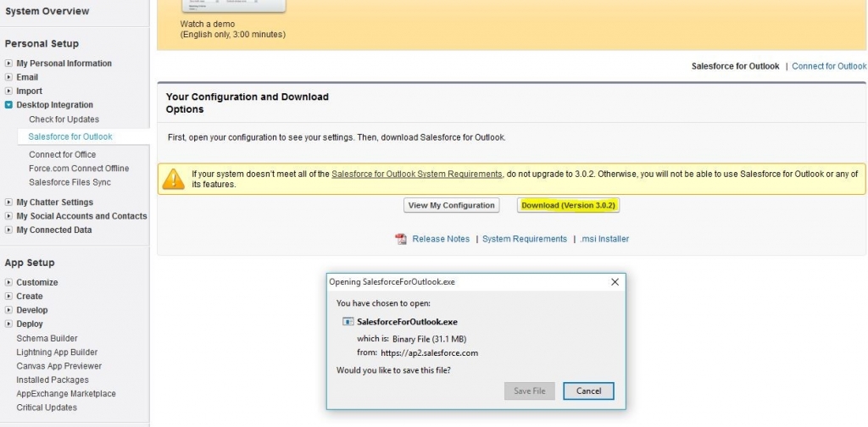The height and width of the screenshot is (427, 868).
Task: Click the dialog title Opening SalesforceForOutlook.exe
Action: 392,282
